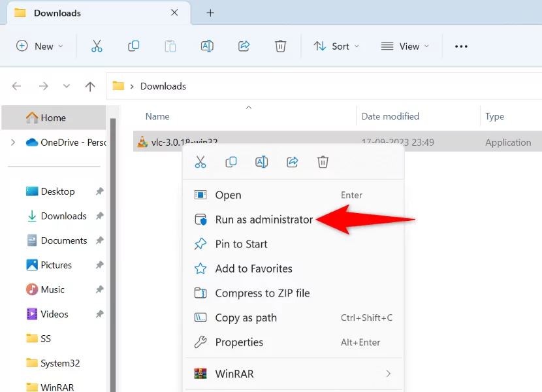The image size is (542, 392).
Task: Click the Copy icon in the top toolbar
Action: coord(133,46)
